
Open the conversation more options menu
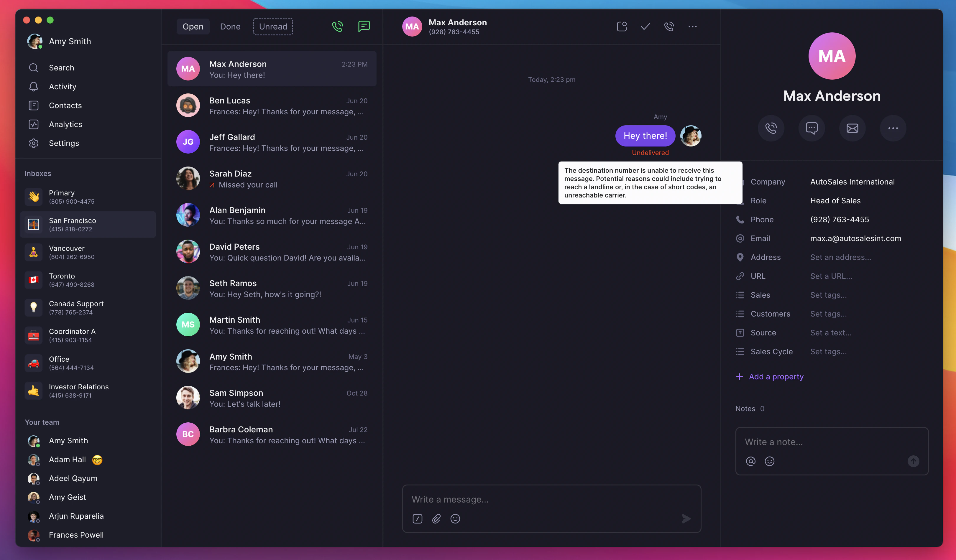pos(693,27)
